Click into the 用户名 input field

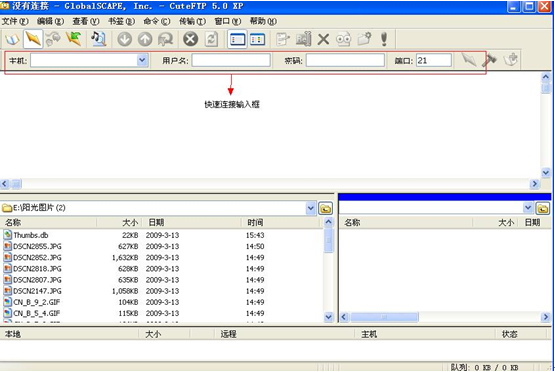tap(231, 60)
